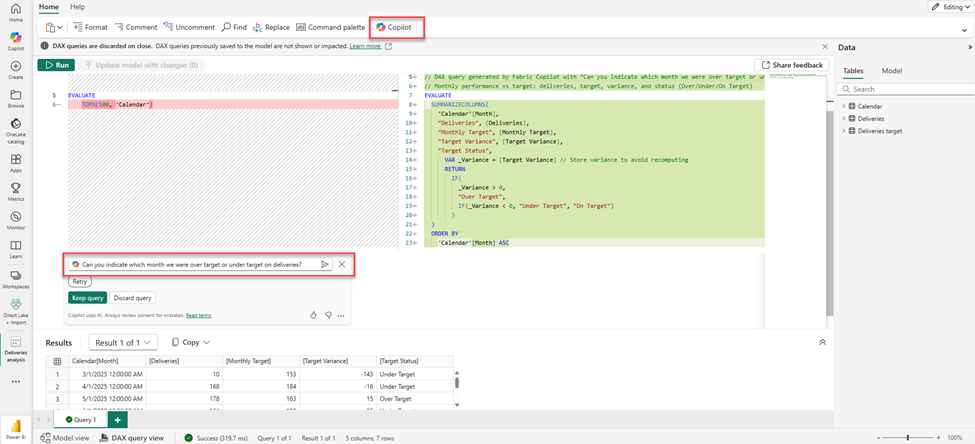Switch to Model view at bottom
The height and width of the screenshot is (444, 975).
click(64, 438)
